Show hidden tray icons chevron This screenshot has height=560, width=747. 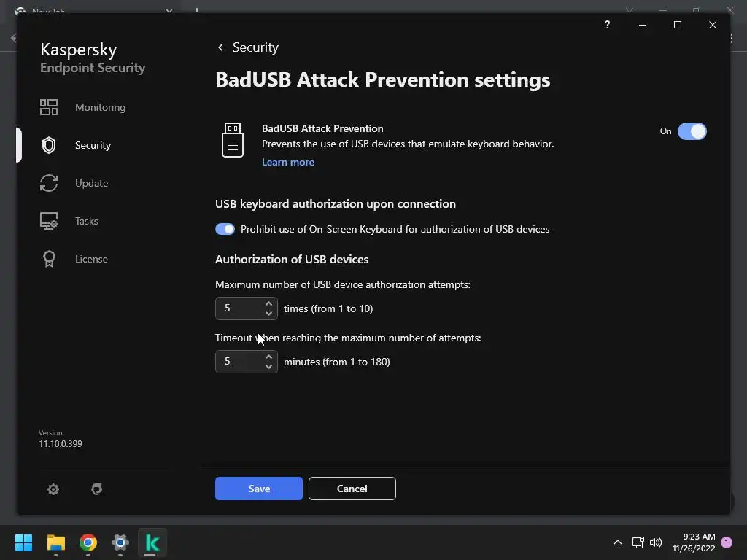[x=617, y=542]
